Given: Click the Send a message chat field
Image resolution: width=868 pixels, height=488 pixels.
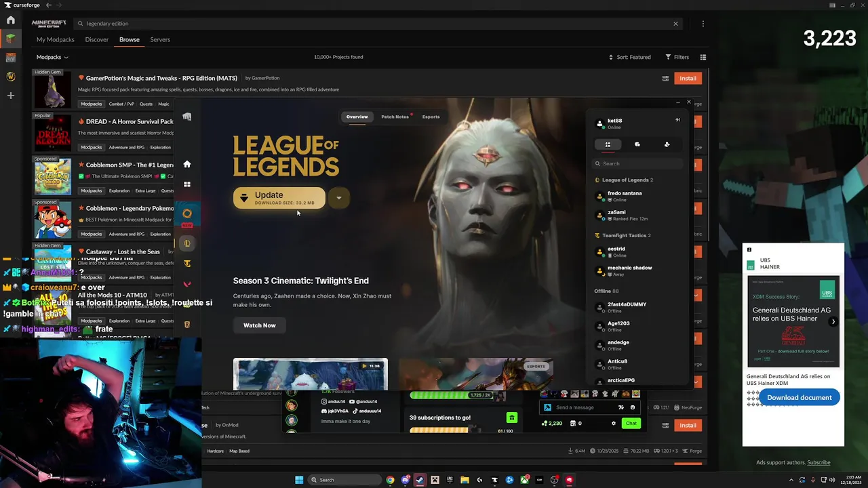Looking at the screenshot, I should (589, 407).
